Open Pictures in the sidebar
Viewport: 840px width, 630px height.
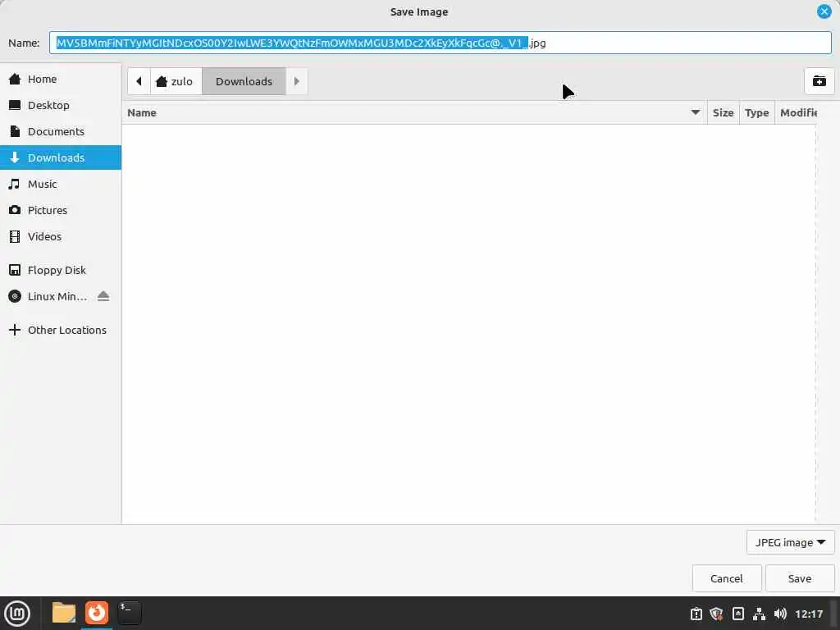(x=61, y=211)
